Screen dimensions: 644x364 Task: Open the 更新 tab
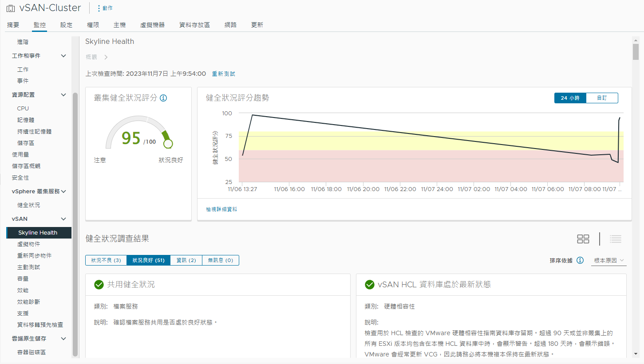coord(257,25)
